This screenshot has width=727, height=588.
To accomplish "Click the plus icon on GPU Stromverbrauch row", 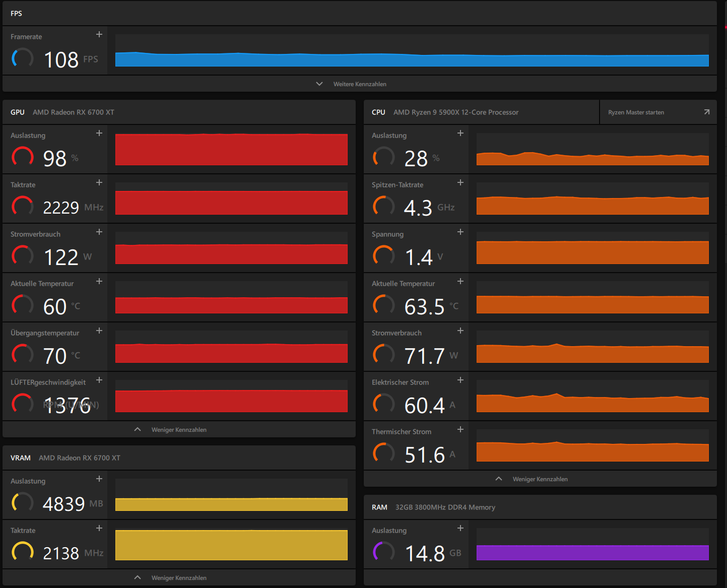I will tap(99, 232).
